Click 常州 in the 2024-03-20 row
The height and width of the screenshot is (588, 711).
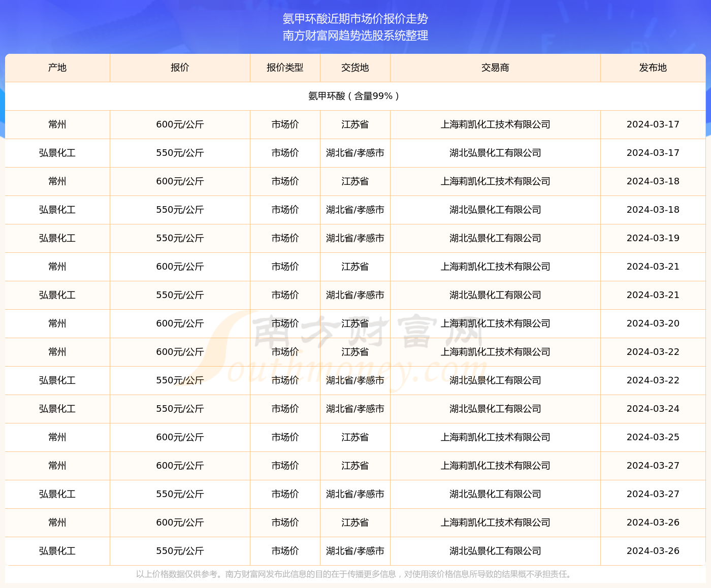[x=57, y=323]
